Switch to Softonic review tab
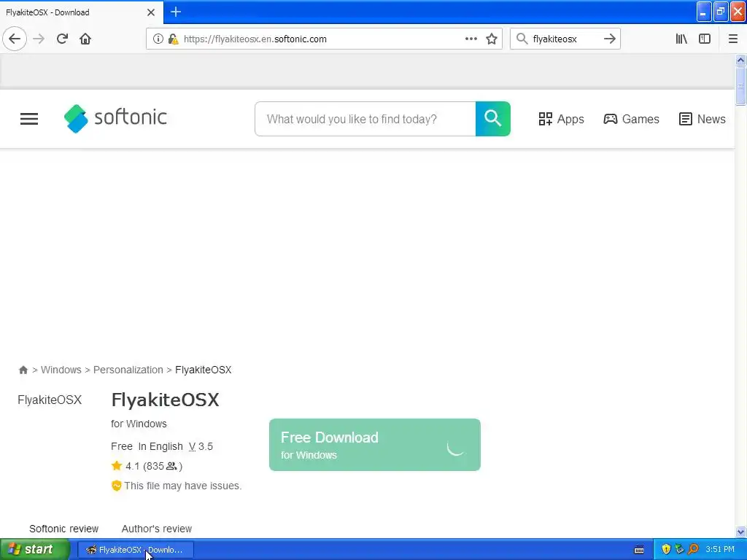The image size is (747, 560). 64,529
